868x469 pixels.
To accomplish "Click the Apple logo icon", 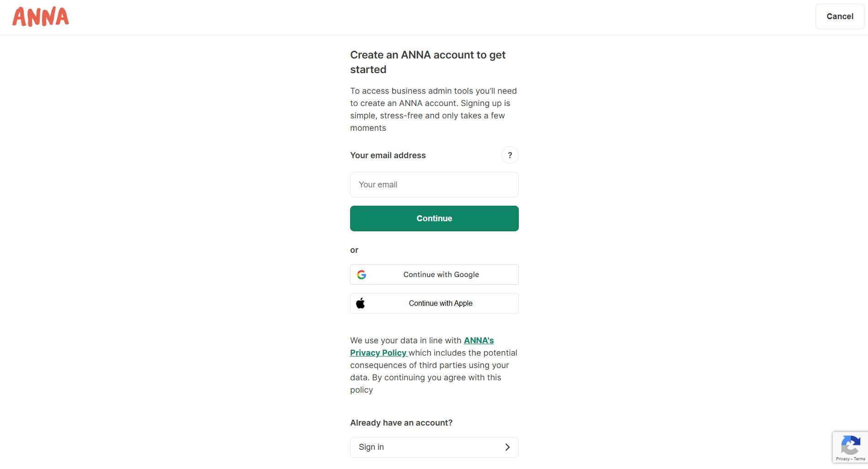I will click(x=361, y=303).
